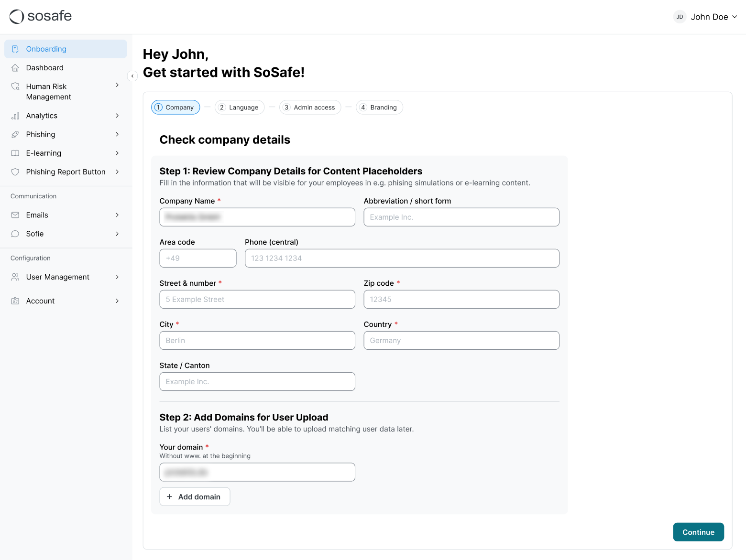Click the Add domain button
Image resolution: width=746 pixels, height=560 pixels.
(x=195, y=497)
